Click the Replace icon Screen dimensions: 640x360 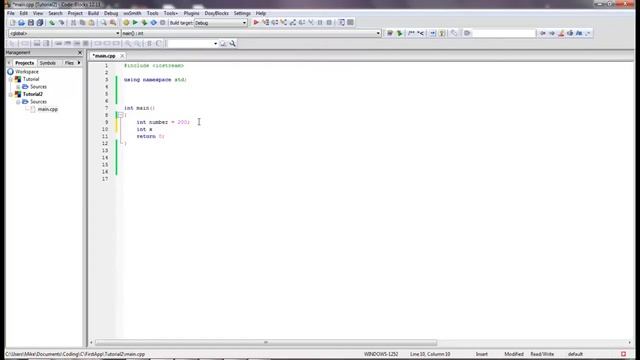point(113,23)
